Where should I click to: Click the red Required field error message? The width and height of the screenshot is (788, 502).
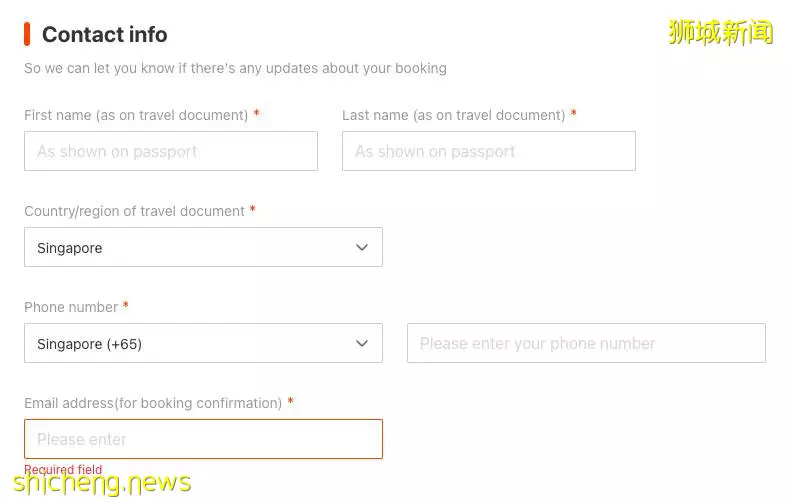tap(63, 469)
